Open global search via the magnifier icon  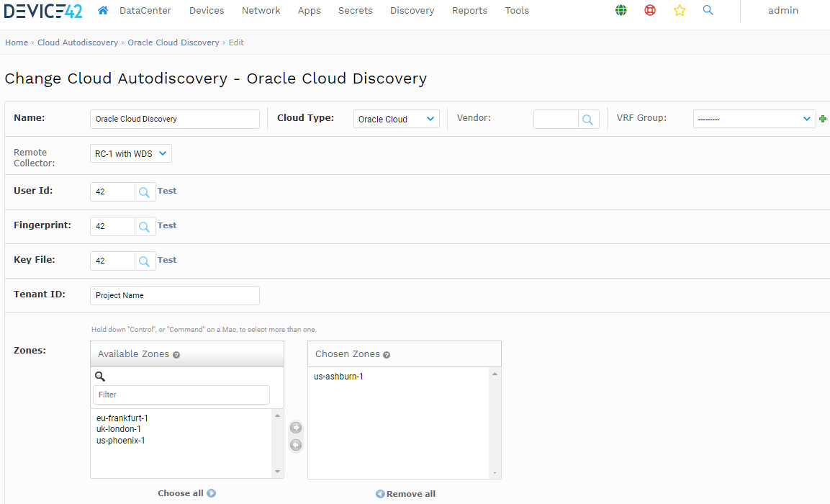point(708,11)
